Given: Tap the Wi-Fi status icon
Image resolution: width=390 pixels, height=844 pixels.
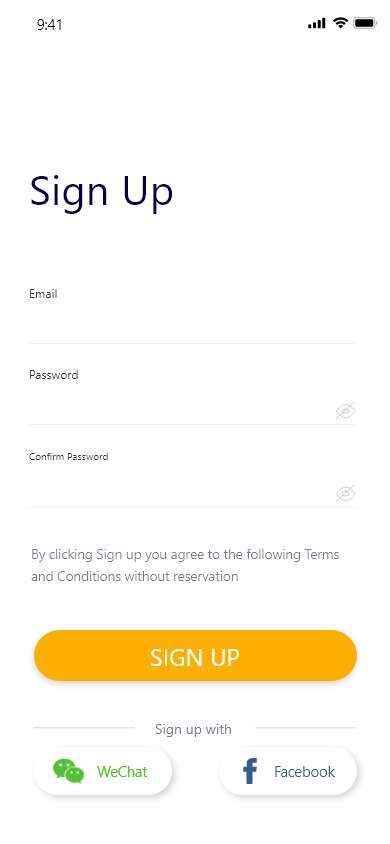Looking at the screenshot, I should coord(340,23).
